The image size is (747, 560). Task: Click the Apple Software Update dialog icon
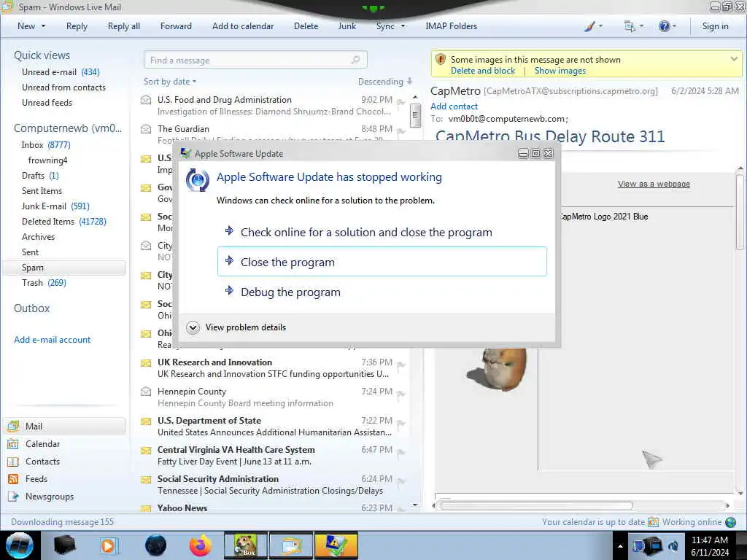(x=197, y=181)
